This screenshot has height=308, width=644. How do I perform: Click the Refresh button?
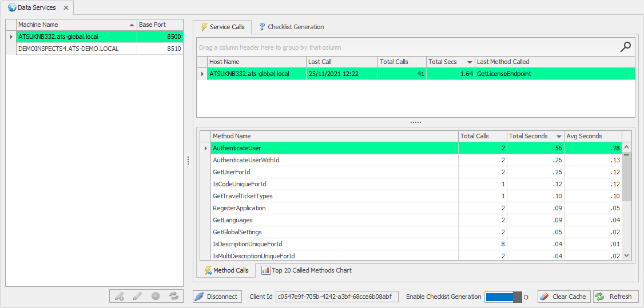pyautogui.click(x=615, y=297)
